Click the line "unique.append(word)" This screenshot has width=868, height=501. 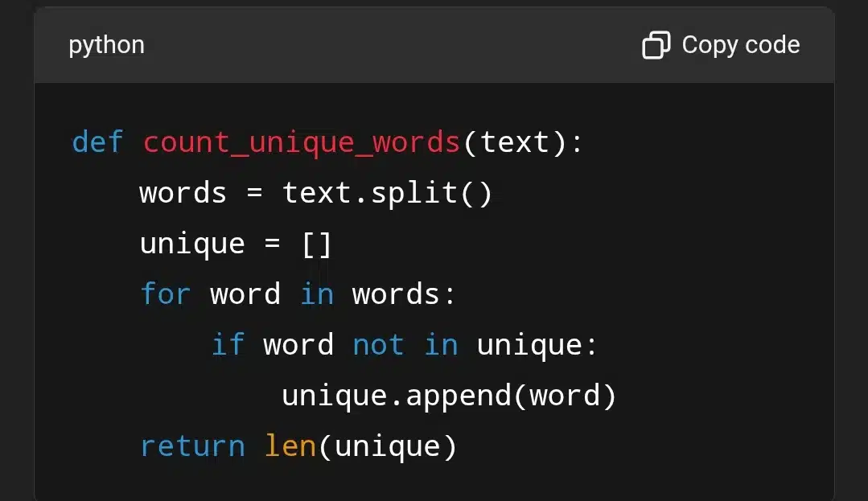(x=449, y=396)
